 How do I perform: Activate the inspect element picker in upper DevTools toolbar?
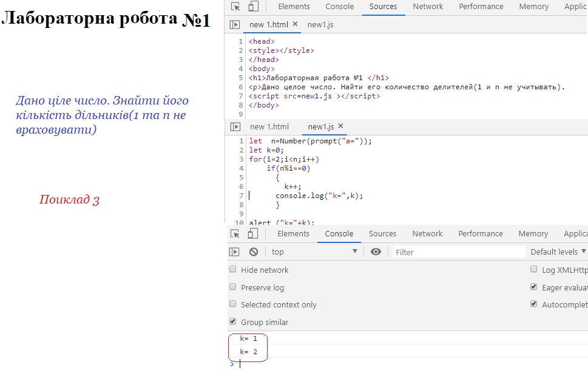236,7
